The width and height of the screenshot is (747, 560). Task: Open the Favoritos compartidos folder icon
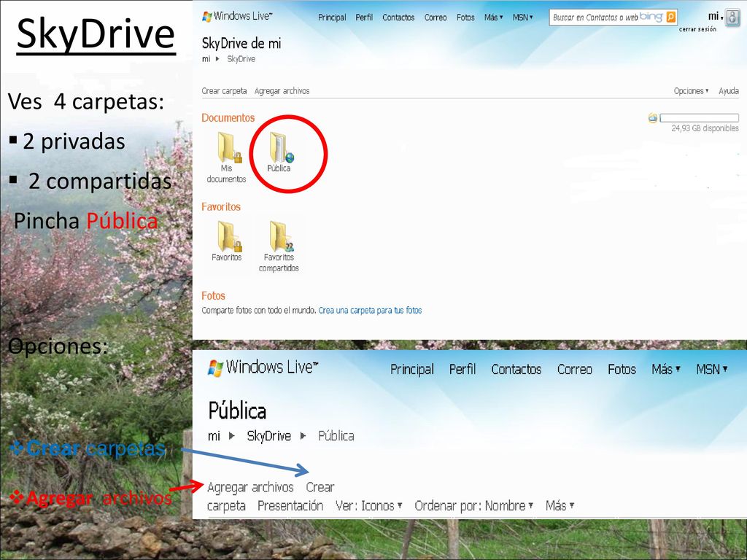tap(282, 236)
